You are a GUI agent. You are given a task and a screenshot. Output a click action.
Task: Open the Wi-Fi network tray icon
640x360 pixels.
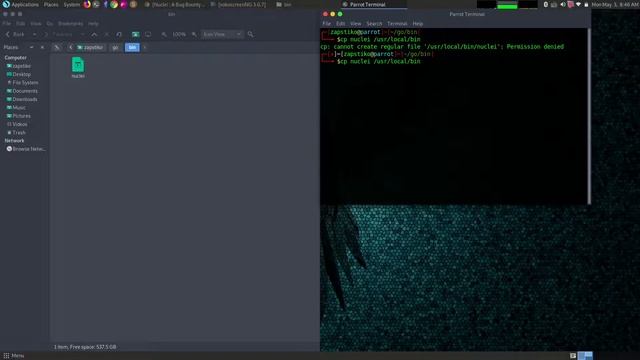click(x=578, y=4)
